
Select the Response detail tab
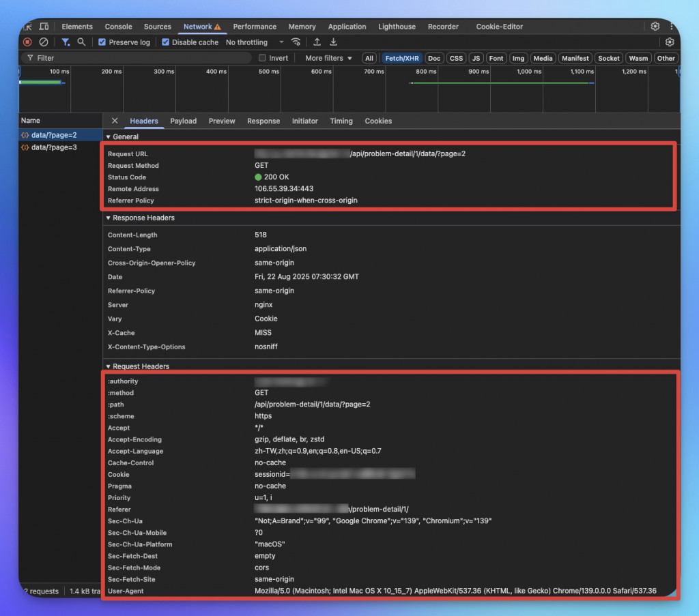pyautogui.click(x=263, y=121)
